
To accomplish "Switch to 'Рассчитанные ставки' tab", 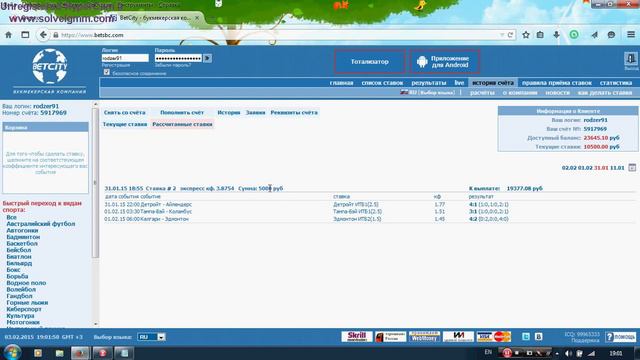I will tap(182, 124).
